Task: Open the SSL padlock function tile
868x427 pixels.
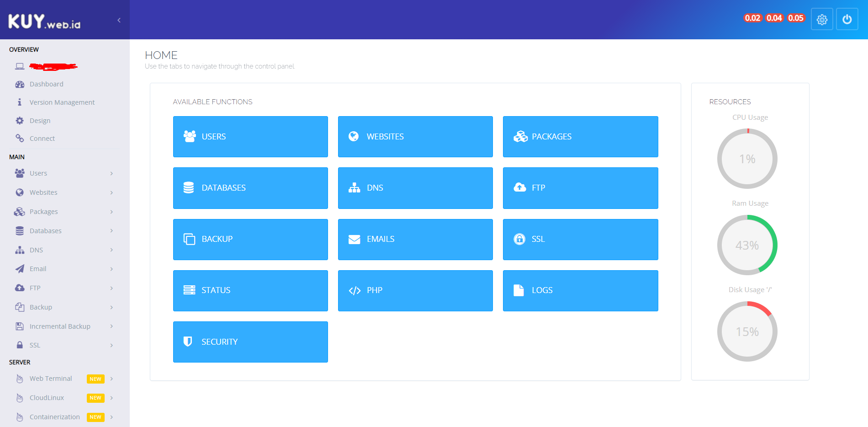Action: pos(580,239)
